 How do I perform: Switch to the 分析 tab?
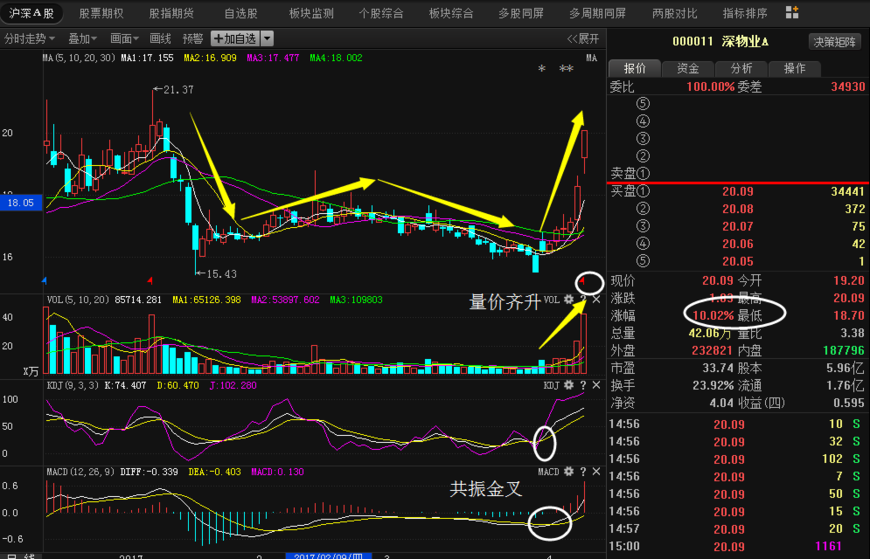(741, 68)
